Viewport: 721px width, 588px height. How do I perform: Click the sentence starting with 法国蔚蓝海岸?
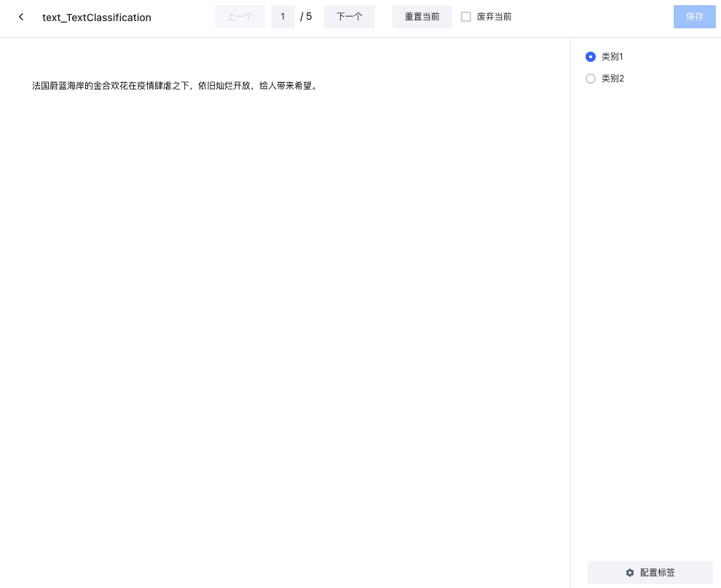(x=175, y=86)
